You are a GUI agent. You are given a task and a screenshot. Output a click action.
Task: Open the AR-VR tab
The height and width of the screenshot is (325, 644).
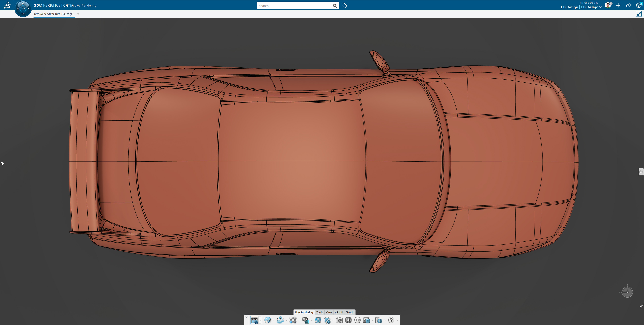point(339,312)
